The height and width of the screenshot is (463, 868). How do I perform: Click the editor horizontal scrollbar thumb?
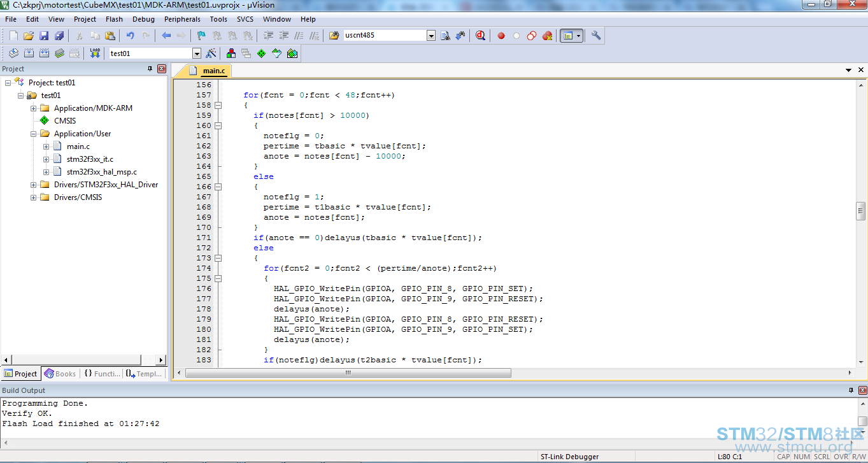click(x=348, y=373)
